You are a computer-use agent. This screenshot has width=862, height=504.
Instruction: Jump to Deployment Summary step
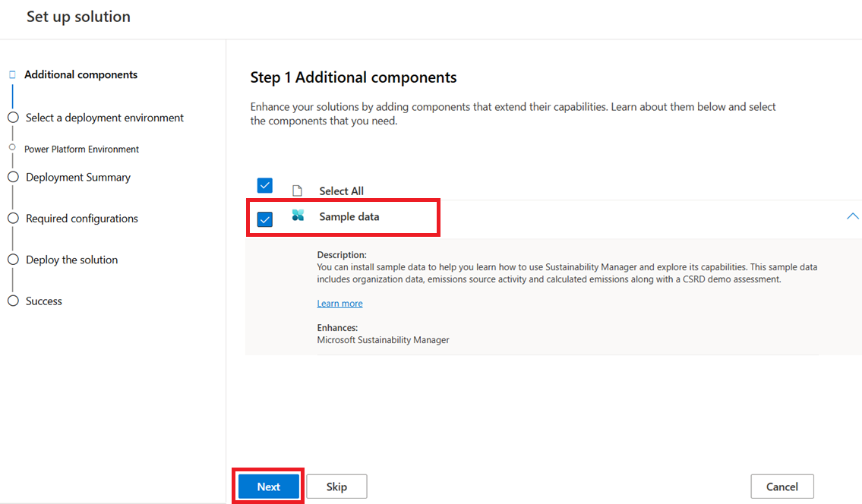[x=78, y=177]
